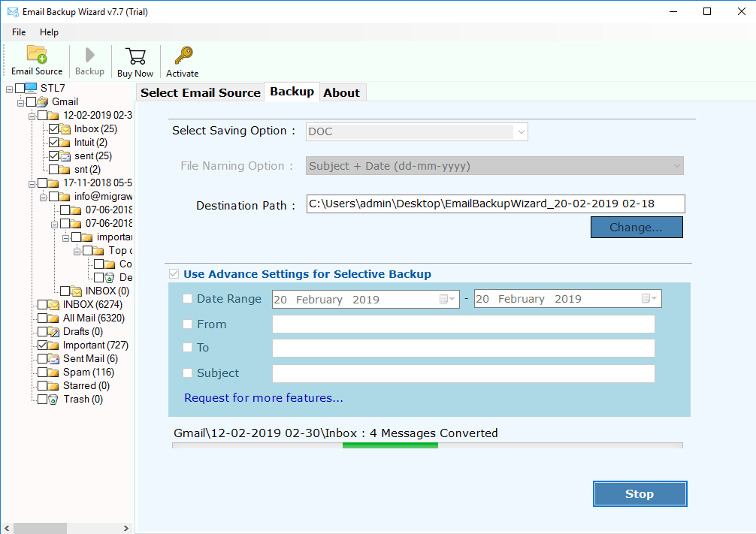Click the INBOX (6274) folder icon
The image size is (756, 534).
pos(53,305)
